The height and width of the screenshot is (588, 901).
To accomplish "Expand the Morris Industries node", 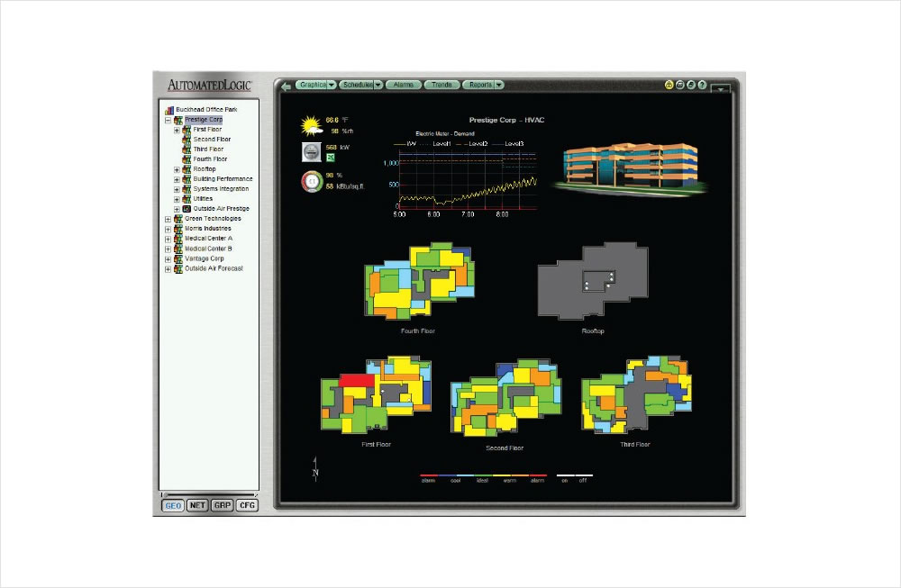I will tap(168, 229).
